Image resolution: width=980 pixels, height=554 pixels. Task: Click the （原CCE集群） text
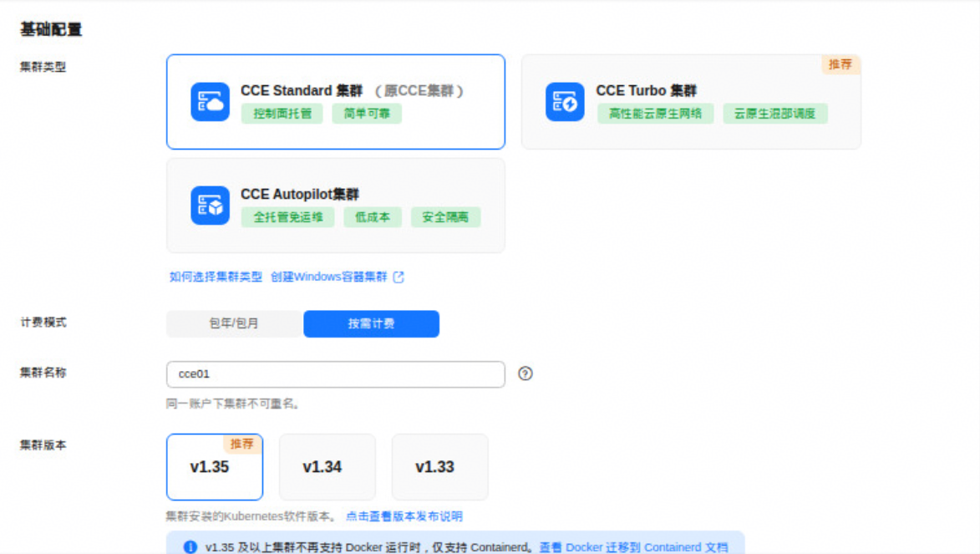pyautogui.click(x=419, y=91)
